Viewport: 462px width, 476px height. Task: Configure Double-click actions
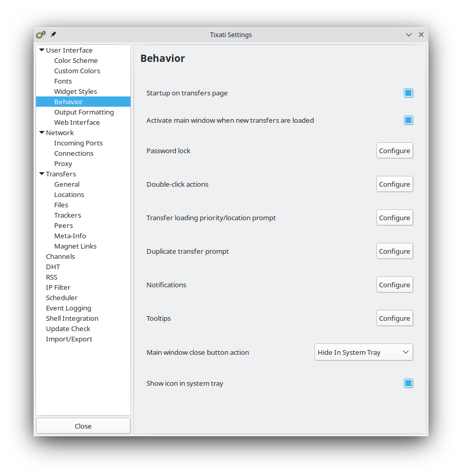point(394,184)
